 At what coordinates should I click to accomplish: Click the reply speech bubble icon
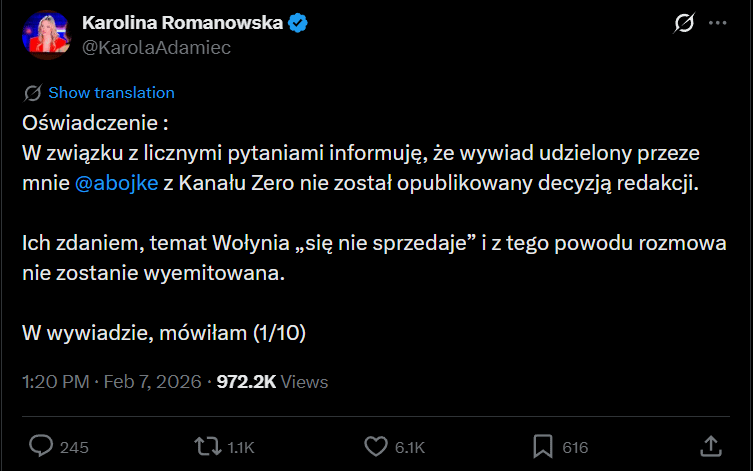tap(41, 446)
